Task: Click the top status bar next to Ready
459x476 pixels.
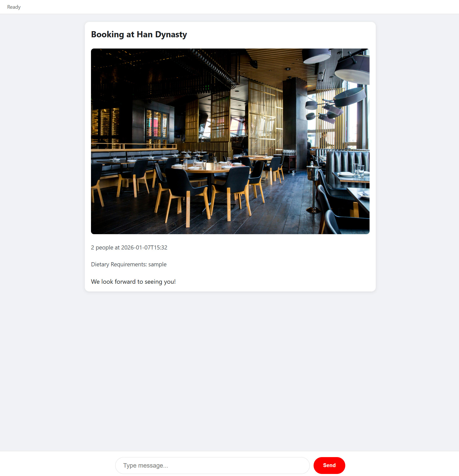Action: click(x=230, y=7)
